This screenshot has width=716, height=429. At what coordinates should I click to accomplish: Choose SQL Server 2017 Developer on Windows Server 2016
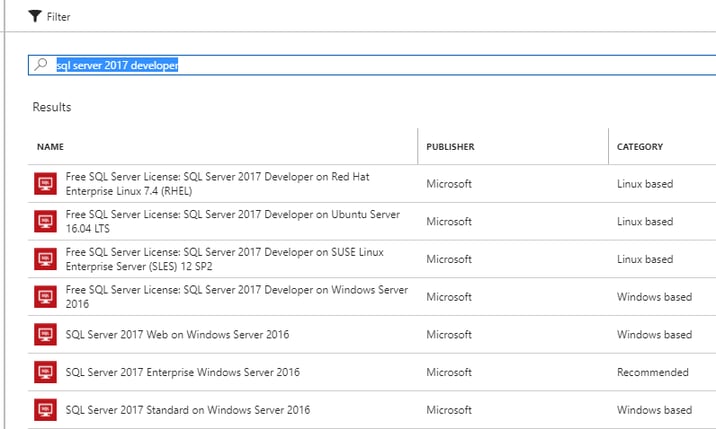pos(372,297)
